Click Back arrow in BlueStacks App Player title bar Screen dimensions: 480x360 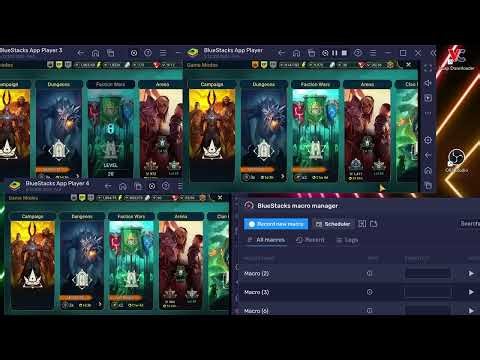coord(281,53)
